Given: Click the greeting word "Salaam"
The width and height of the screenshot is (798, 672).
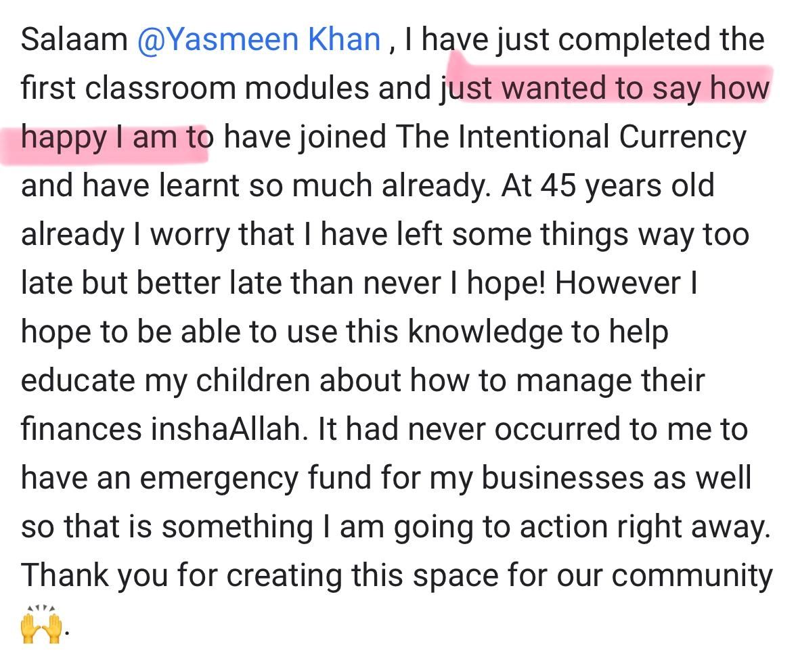Looking at the screenshot, I should click(x=74, y=40).
